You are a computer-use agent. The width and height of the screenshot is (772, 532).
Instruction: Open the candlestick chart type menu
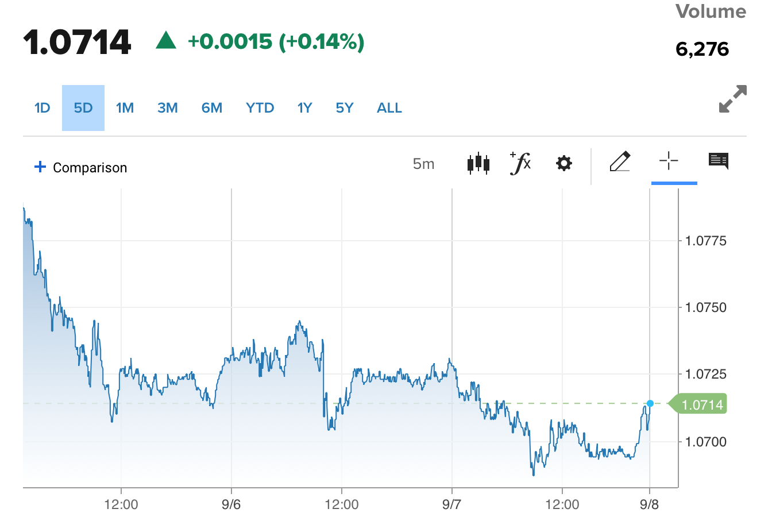tap(478, 164)
